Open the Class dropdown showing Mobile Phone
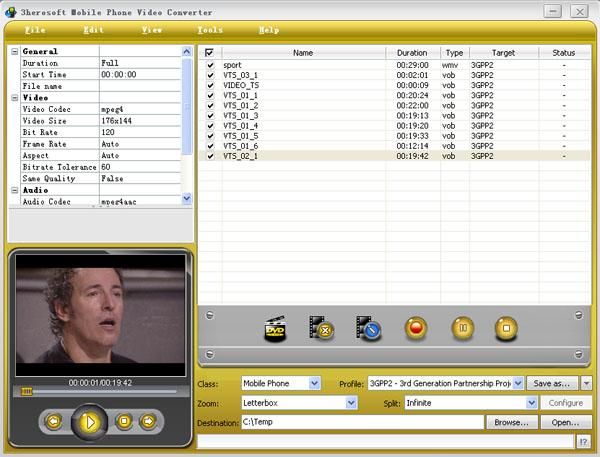The image size is (600, 457). 315,383
